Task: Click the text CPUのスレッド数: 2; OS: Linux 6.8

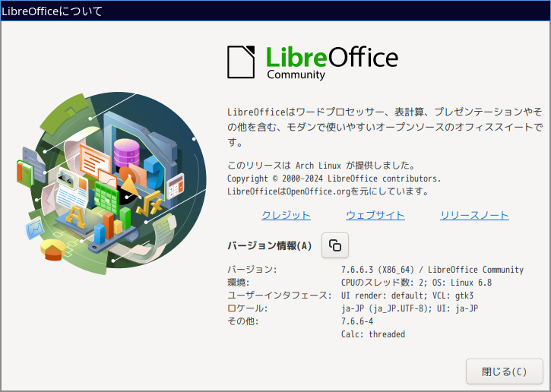Action: pos(416,283)
